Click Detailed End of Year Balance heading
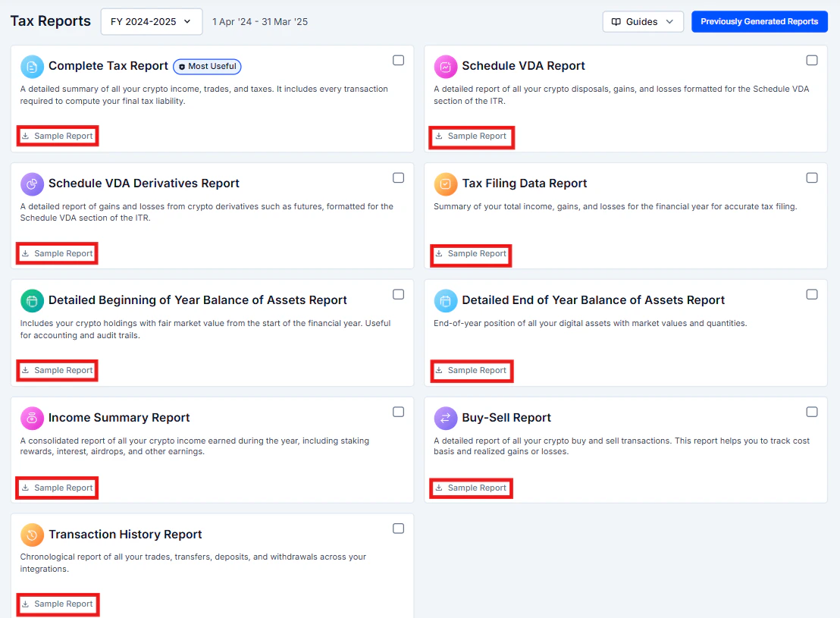This screenshot has height=618, width=840. 593,300
